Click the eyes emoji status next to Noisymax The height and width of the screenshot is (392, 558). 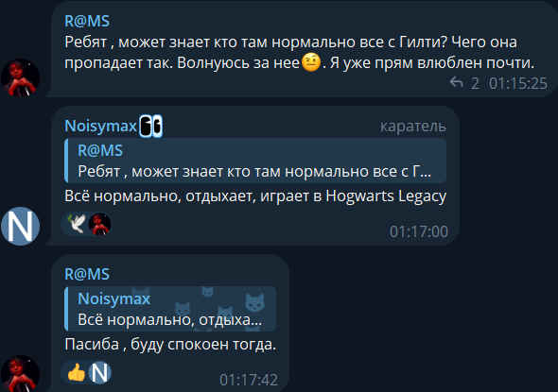coord(151,126)
